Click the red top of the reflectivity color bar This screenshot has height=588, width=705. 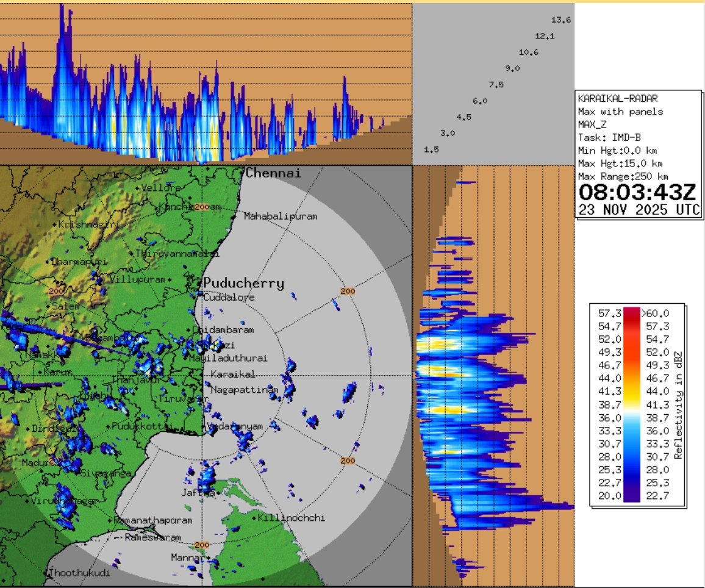(631, 314)
